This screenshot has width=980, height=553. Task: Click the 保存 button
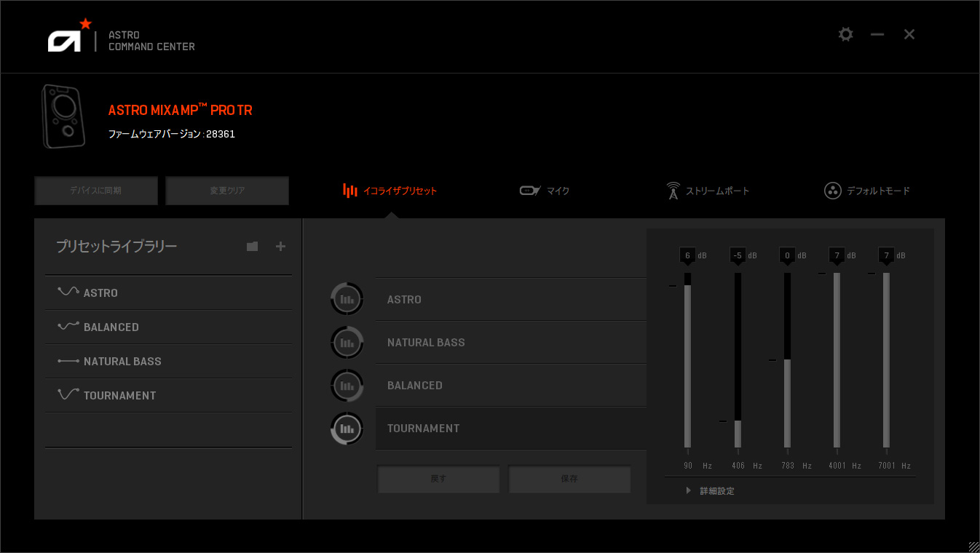[569, 479]
